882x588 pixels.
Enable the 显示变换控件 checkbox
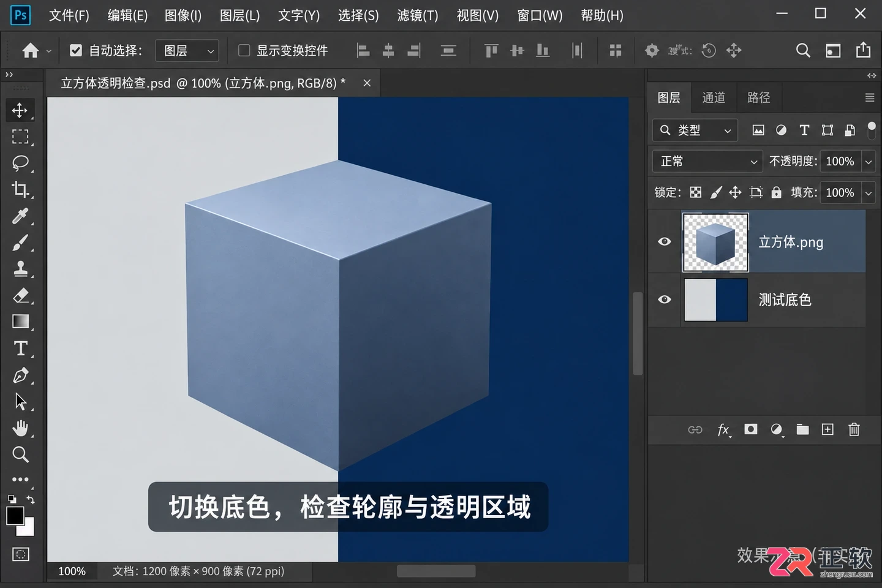(244, 50)
